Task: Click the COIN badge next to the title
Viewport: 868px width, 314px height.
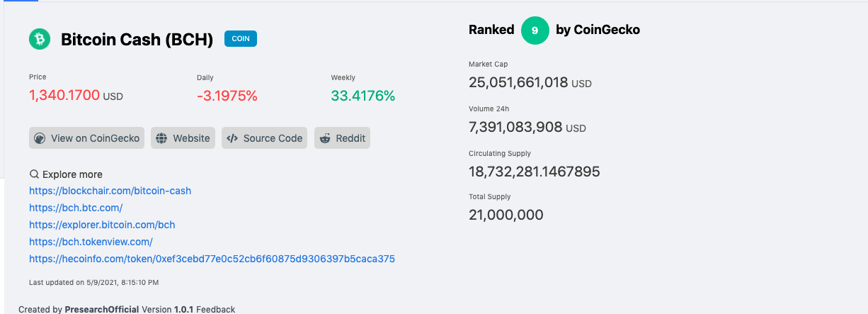Action: click(241, 39)
